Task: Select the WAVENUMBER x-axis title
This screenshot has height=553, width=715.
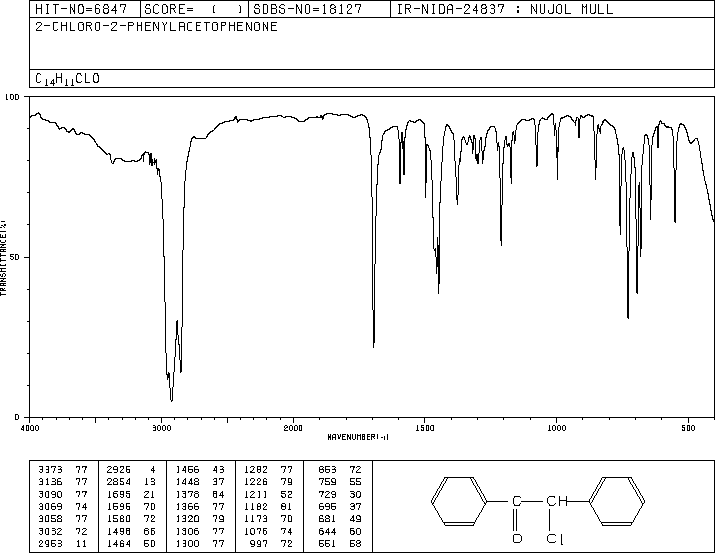Action: pos(358,437)
